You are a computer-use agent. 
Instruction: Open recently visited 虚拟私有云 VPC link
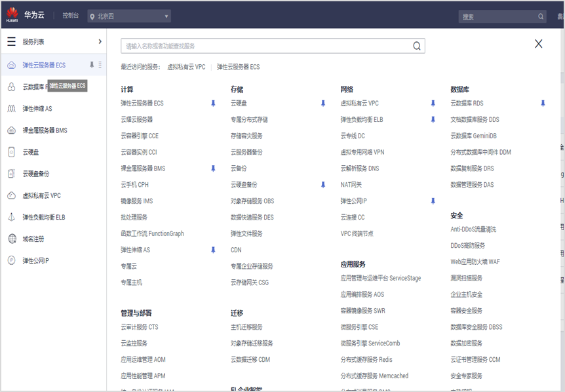pyautogui.click(x=186, y=67)
